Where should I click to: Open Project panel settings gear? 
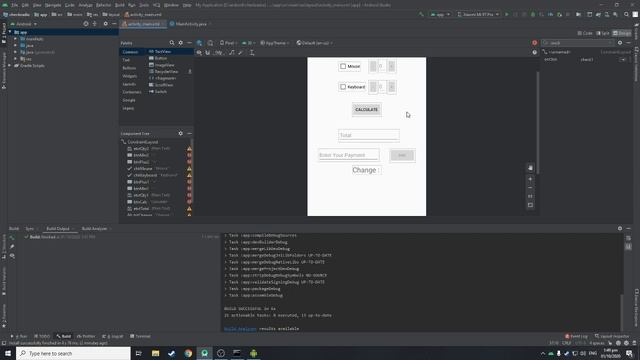[x=105, y=24]
